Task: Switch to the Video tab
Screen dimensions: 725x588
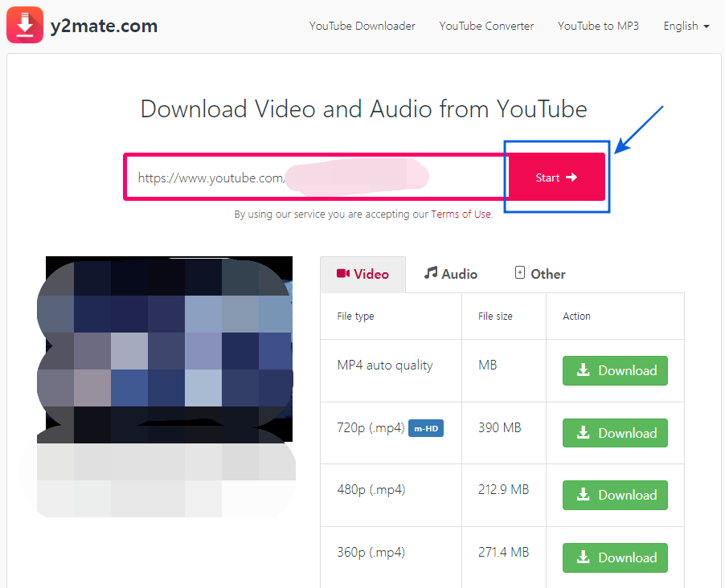Action: 363,274
